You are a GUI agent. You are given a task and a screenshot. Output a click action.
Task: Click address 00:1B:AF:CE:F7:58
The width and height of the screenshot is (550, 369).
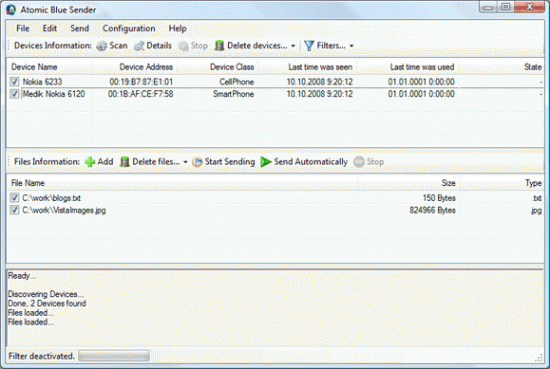[140, 94]
